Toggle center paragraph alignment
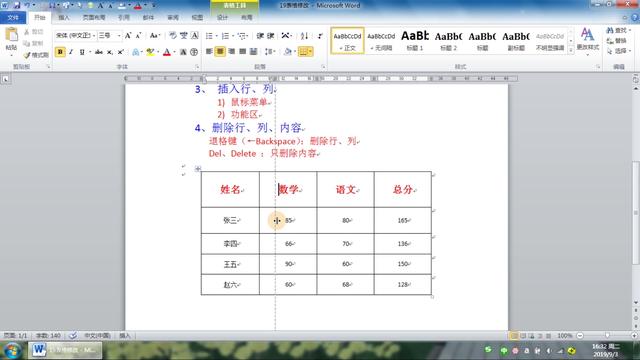Image resolution: width=640 pixels, height=360 pixels. pos(220,51)
